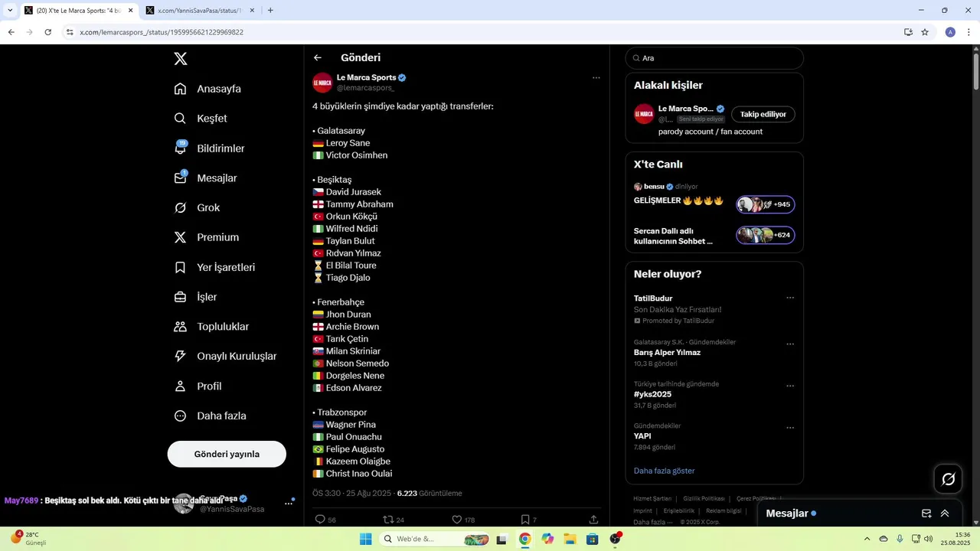Open the Le Marca Sports author name link
The image size is (980, 551).
(x=366, y=77)
